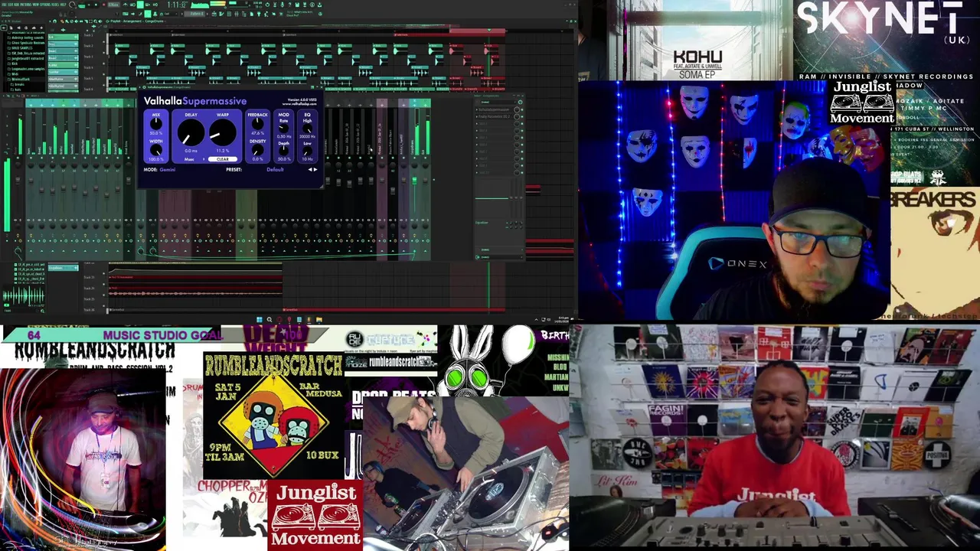Viewport: 980px width, 551px height.
Task: Click the FL Studio transport play button
Action: (90, 5)
